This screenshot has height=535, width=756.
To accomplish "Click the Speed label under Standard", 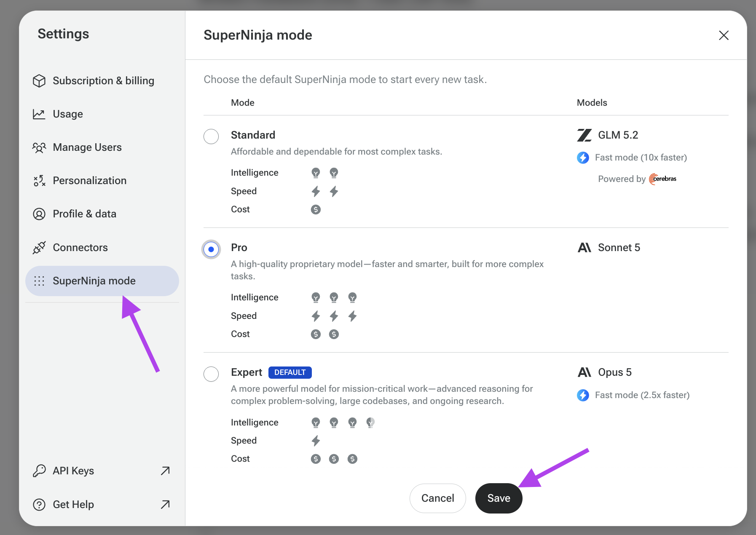I will (x=244, y=191).
